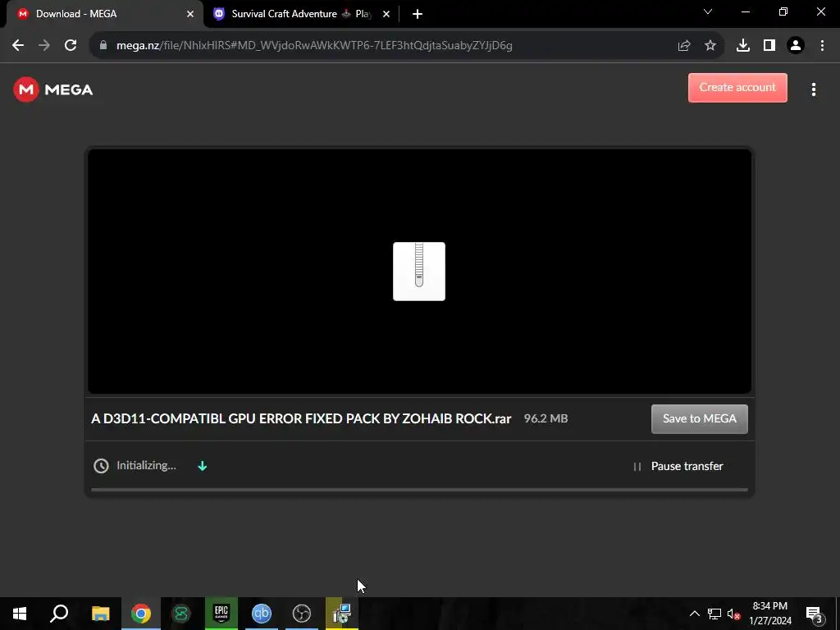The height and width of the screenshot is (630, 840).
Task: Open Epic Games launcher from taskbar
Action: [x=221, y=614]
